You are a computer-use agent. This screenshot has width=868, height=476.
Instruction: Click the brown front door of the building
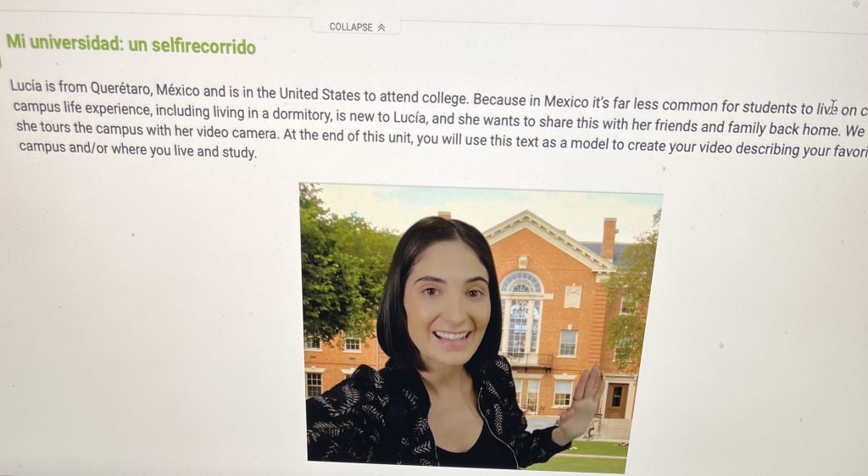tap(615, 399)
